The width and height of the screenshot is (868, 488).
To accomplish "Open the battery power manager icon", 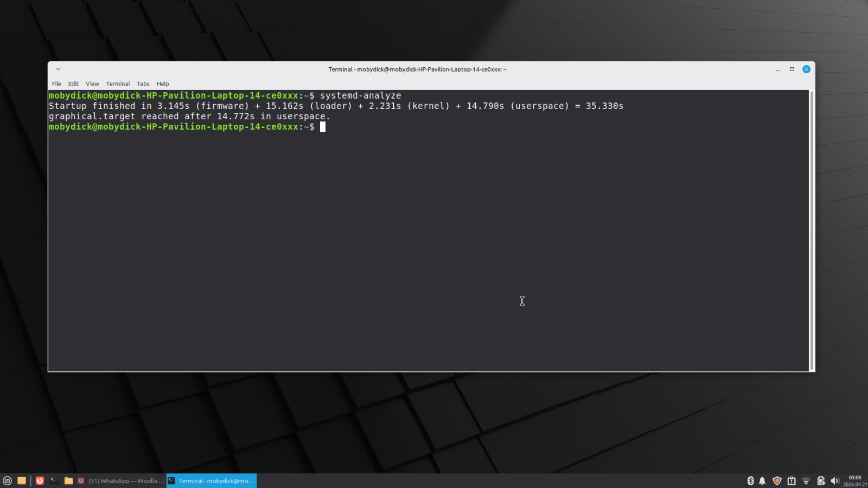I will (821, 480).
